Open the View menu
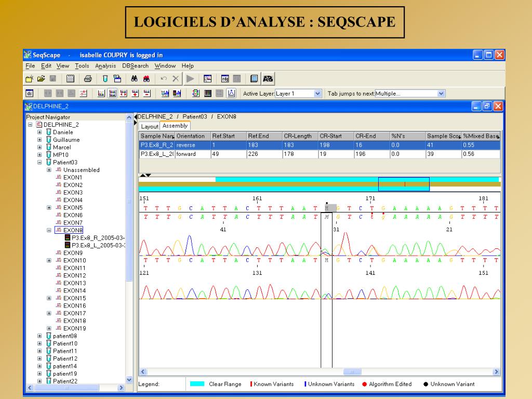This screenshot has height=399, width=532. click(x=62, y=66)
